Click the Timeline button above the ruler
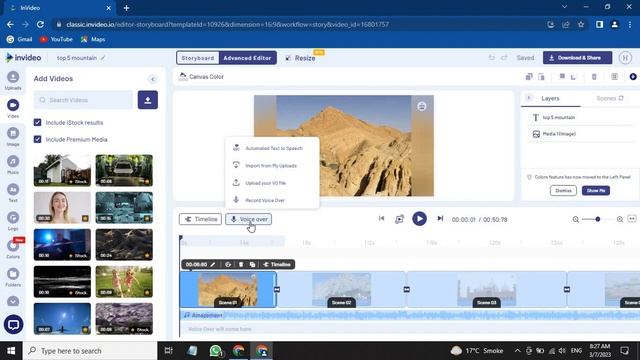This screenshot has width=640, height=360. pyautogui.click(x=200, y=219)
